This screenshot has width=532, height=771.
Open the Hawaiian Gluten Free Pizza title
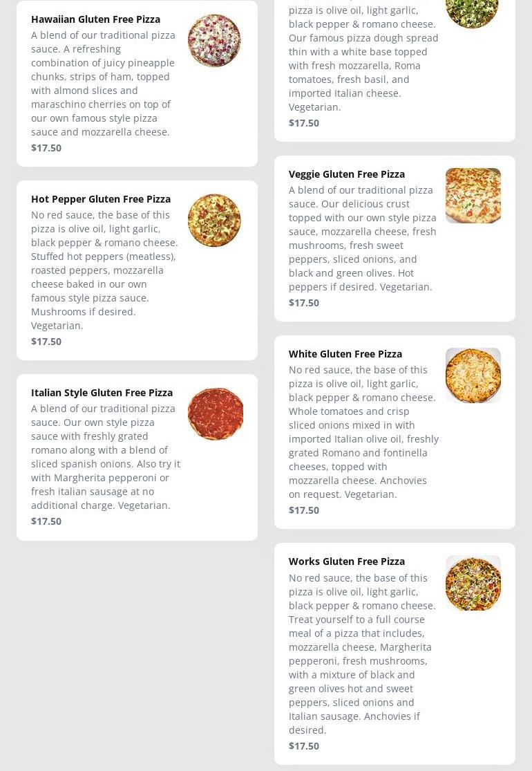pyautogui.click(x=95, y=19)
